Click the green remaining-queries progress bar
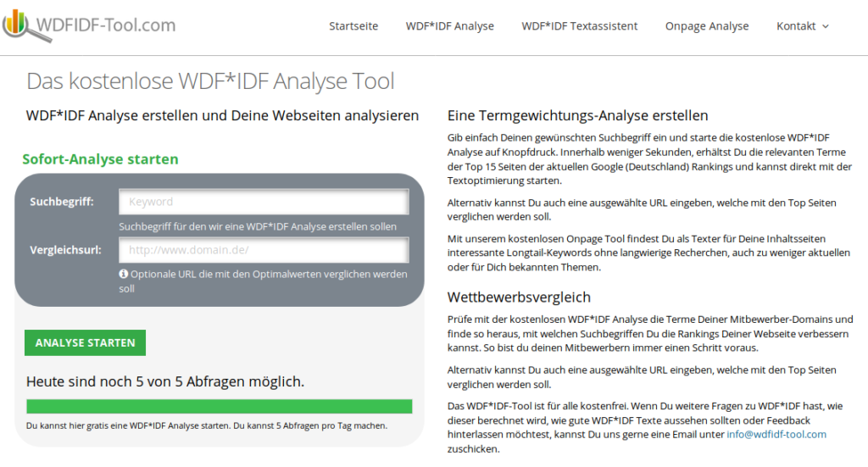Image resolution: width=868 pixels, height=467 pixels. click(220, 406)
